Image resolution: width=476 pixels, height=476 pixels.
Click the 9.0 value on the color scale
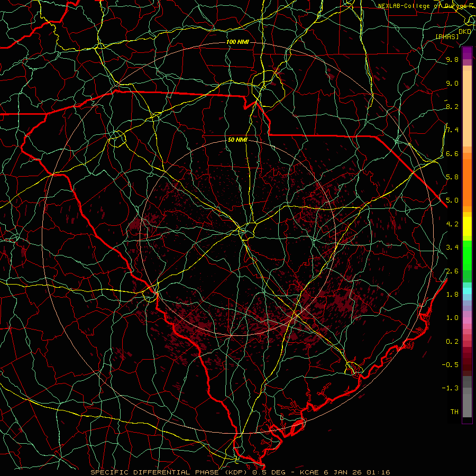[x=452, y=83]
